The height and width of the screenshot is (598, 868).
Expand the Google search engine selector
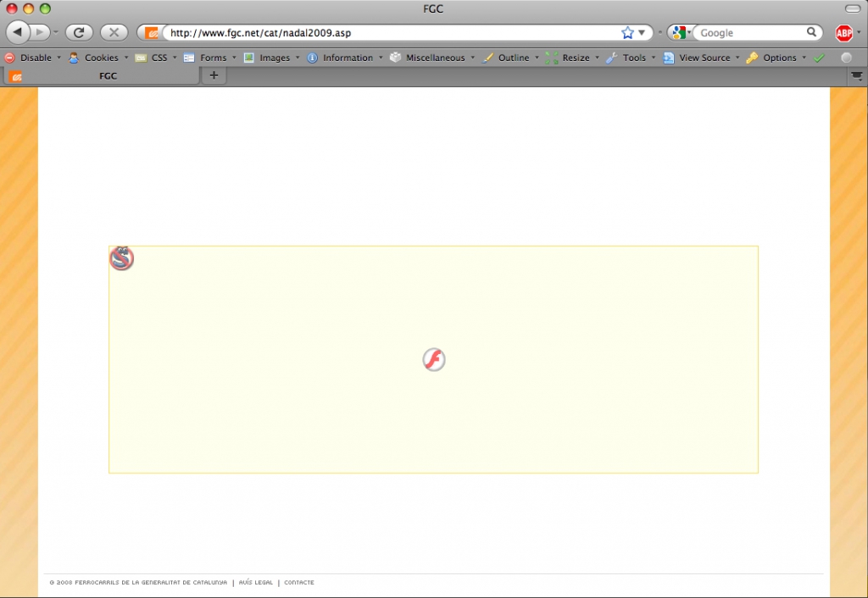point(680,33)
